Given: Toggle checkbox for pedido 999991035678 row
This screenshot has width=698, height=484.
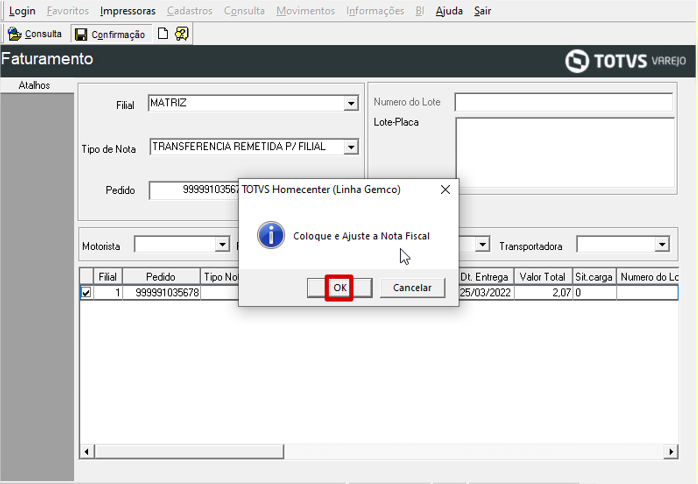Looking at the screenshot, I should click(x=86, y=293).
